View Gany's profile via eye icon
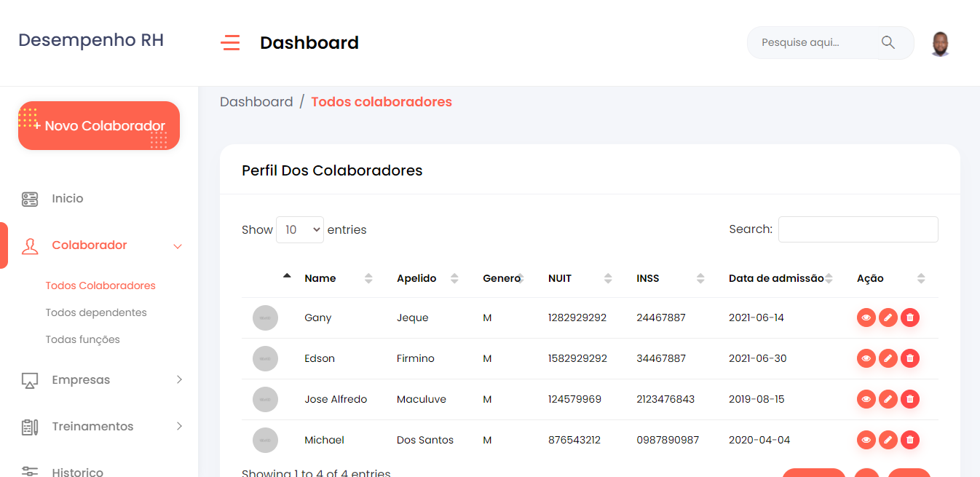The width and height of the screenshot is (980, 477). [x=866, y=318]
